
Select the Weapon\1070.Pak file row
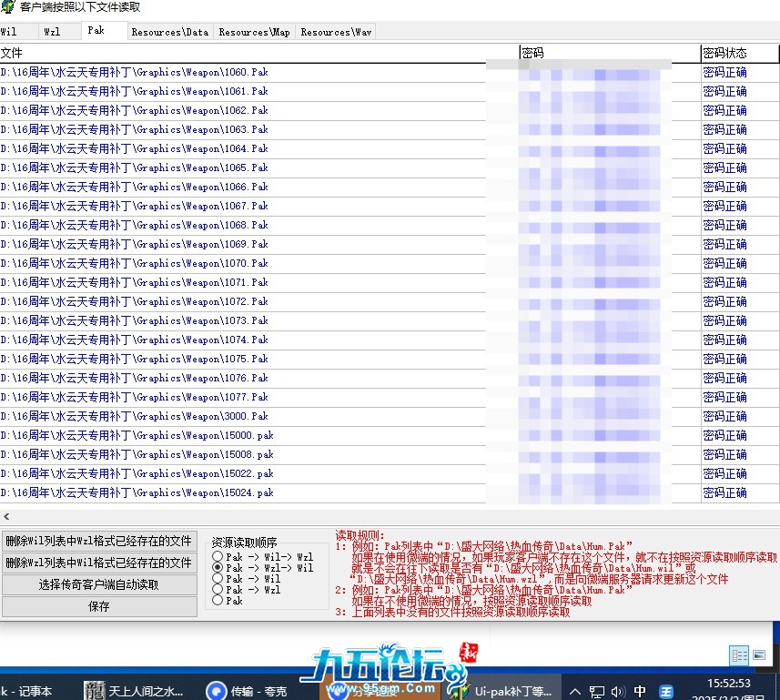[x=390, y=263]
